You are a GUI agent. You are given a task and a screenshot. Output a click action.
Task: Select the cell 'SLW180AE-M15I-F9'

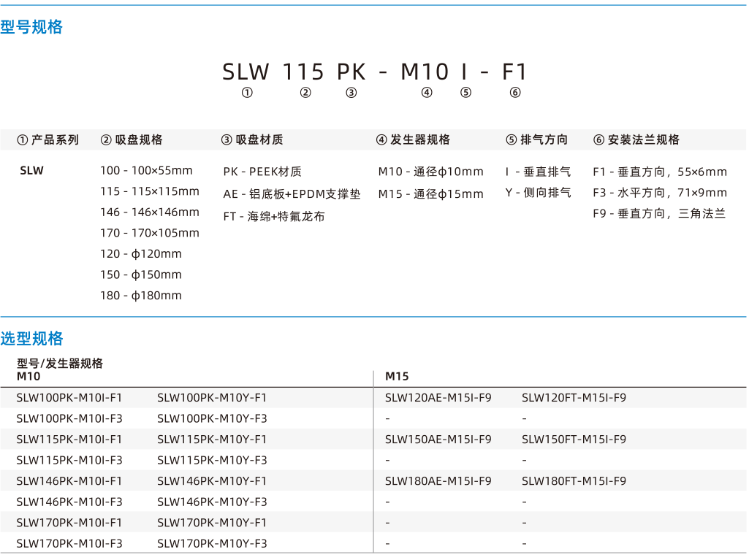(438, 481)
